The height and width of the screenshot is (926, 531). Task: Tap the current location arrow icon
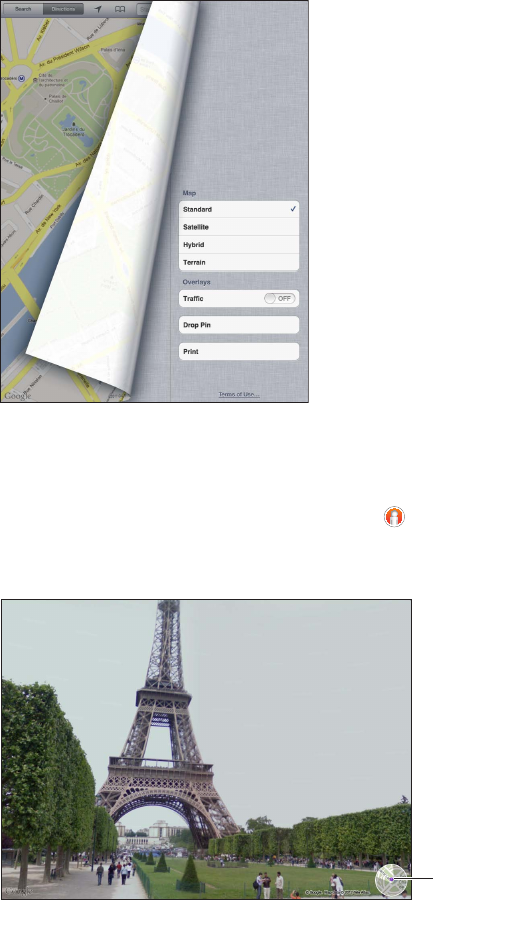tap(98, 9)
